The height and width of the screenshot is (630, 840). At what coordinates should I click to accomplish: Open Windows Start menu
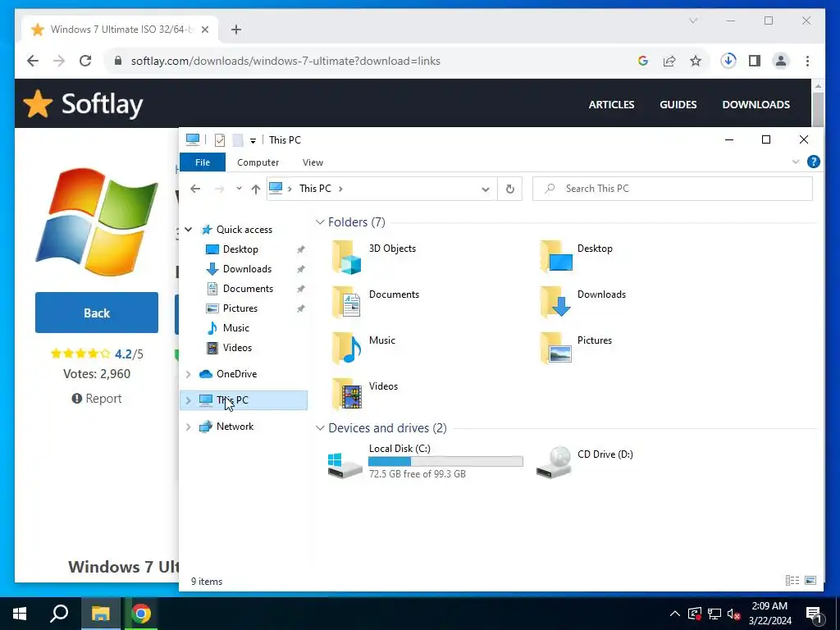pos(20,614)
